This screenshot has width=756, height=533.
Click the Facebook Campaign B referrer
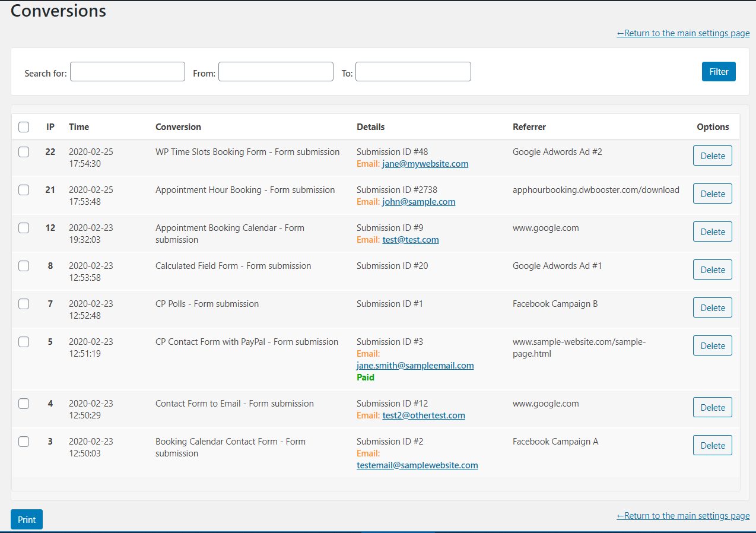(555, 304)
